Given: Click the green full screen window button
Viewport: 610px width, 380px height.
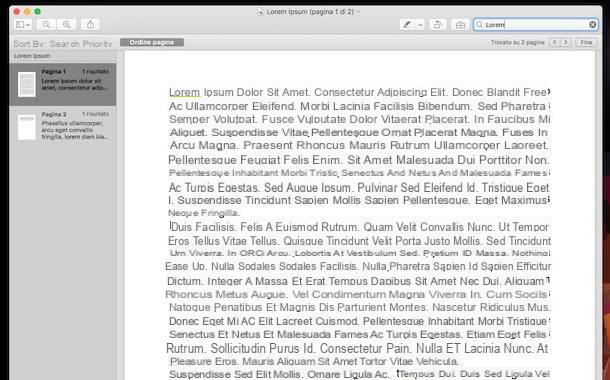Looking at the screenshot, I should 37,12.
